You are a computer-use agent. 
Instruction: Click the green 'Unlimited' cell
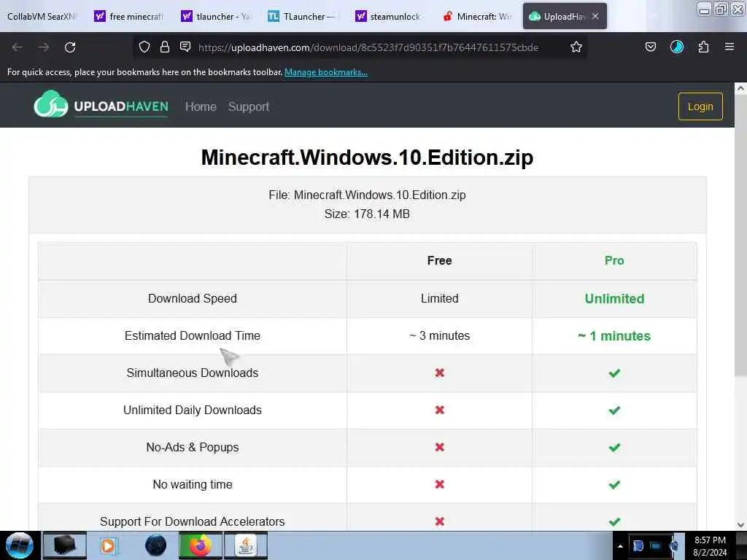coord(614,298)
